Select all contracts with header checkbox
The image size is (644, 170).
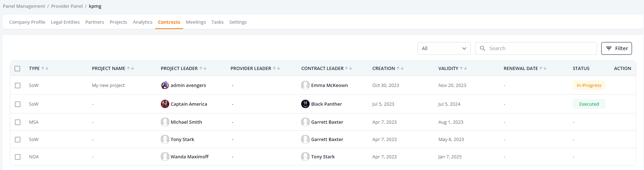[x=17, y=69]
